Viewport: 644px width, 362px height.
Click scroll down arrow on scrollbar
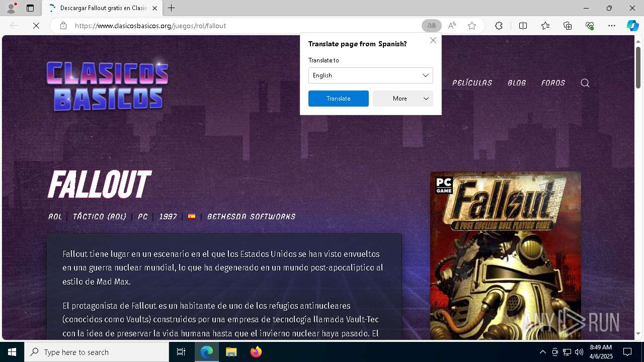pyautogui.click(x=638, y=334)
